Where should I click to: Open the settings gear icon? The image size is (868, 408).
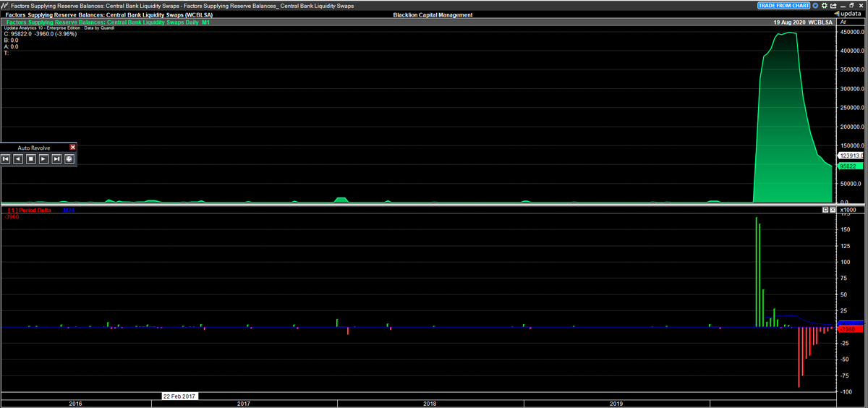[824, 6]
